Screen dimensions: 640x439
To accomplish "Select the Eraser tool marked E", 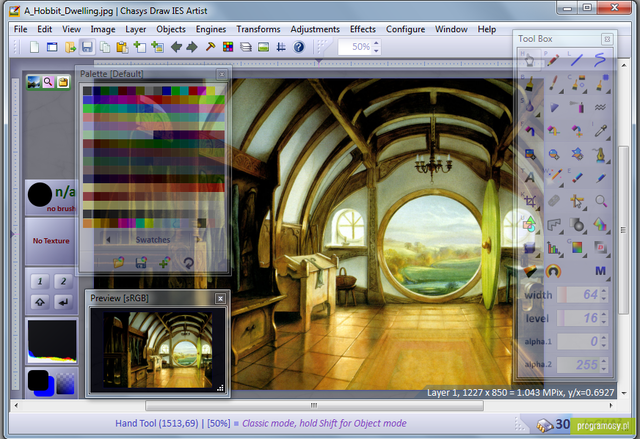I will click(577, 177).
